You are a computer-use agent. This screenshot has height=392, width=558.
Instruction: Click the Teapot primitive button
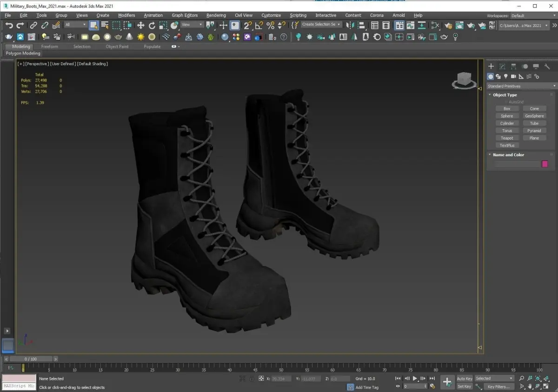507,138
